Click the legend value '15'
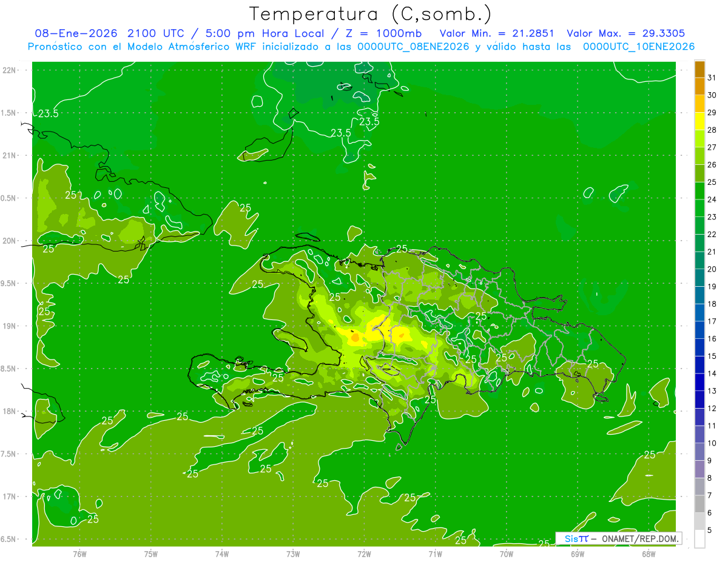This screenshot has height=562, width=728. click(712, 356)
